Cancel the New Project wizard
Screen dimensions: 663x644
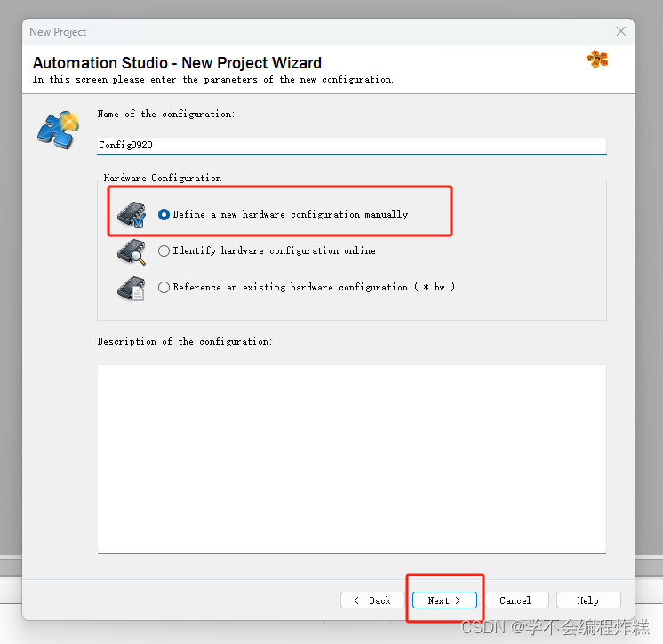pos(516,600)
